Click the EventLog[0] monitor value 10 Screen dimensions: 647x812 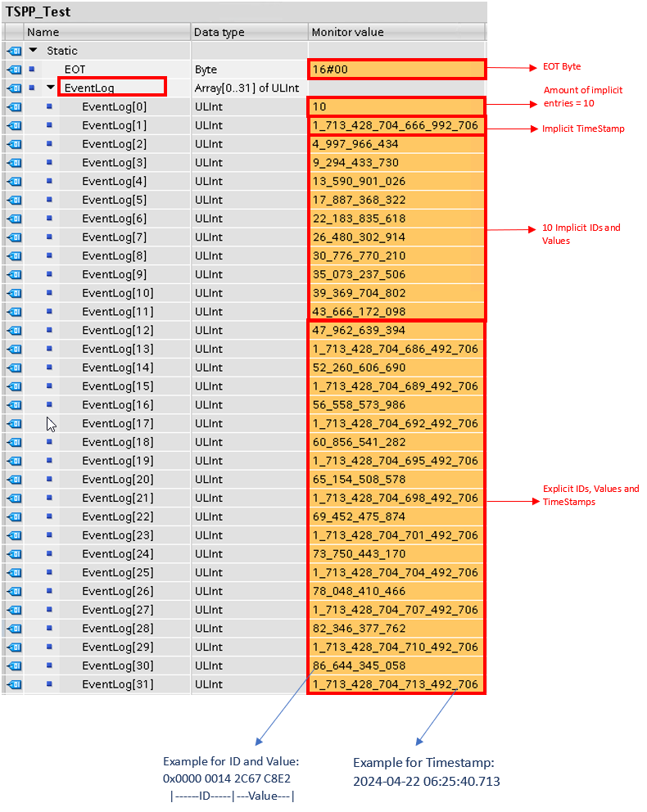coord(396,106)
